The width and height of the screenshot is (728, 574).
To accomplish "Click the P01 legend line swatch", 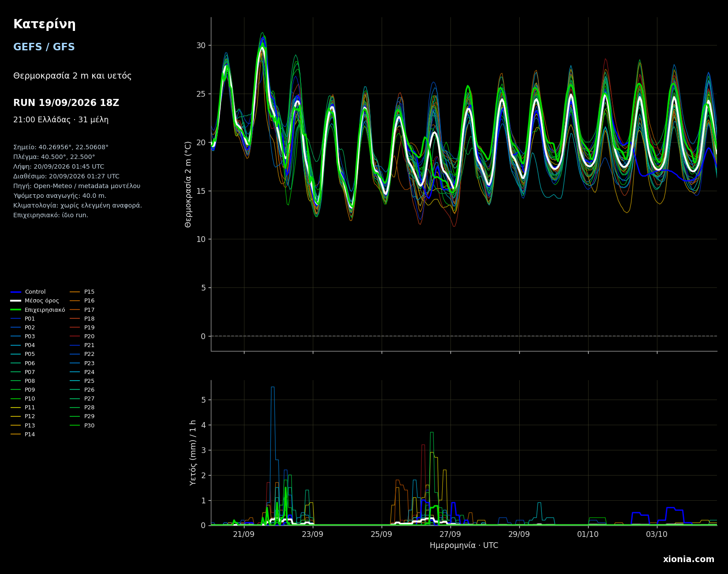I will (16, 319).
